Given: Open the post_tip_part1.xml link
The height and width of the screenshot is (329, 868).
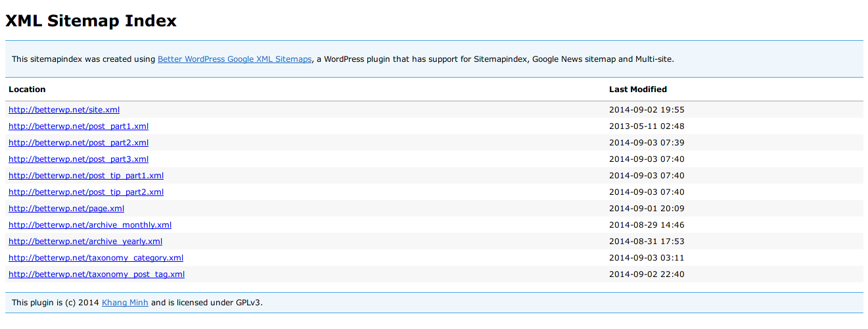Looking at the screenshot, I should [x=86, y=176].
